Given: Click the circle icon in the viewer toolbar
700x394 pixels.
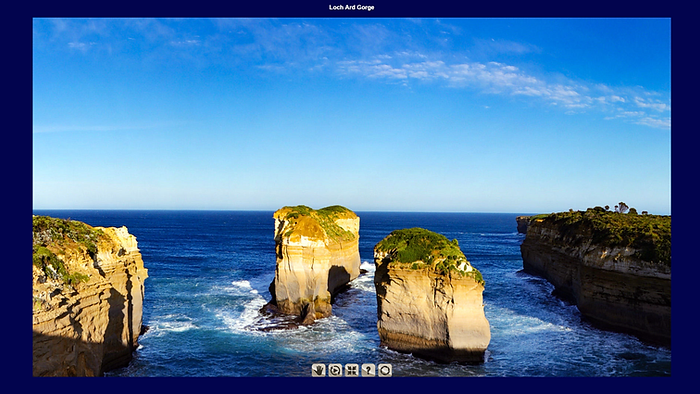Looking at the screenshot, I should (385, 370).
